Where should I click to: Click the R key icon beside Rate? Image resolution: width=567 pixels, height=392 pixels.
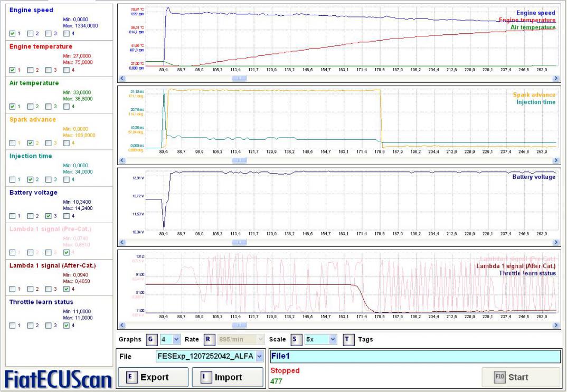click(209, 339)
